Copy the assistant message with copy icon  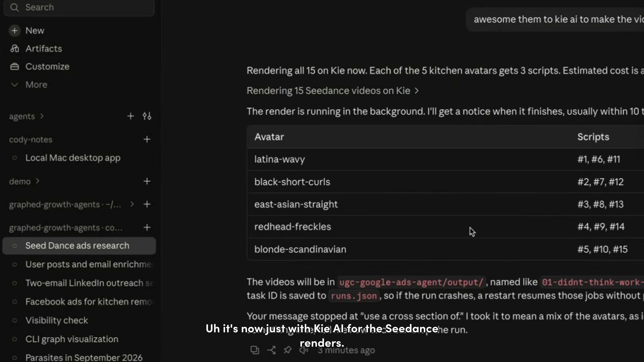tap(255, 350)
